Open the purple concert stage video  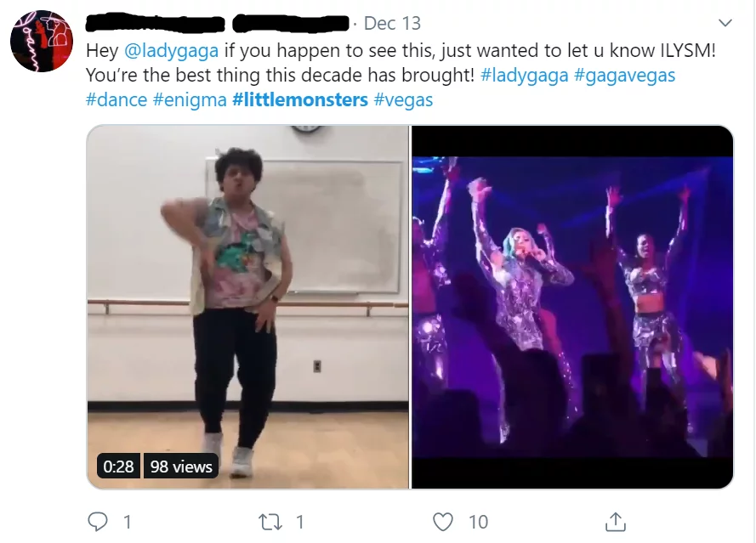572,306
